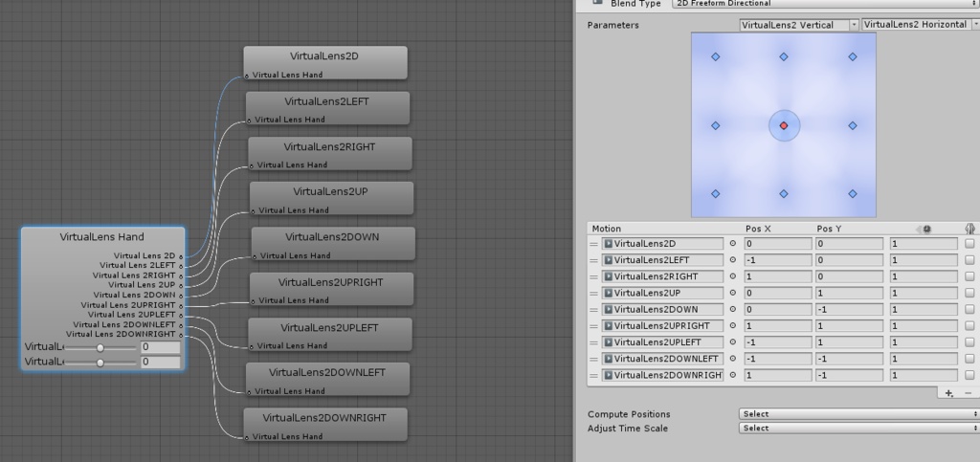
Task: Click the upper value field in VirtualLens Hand node
Action: click(x=161, y=347)
